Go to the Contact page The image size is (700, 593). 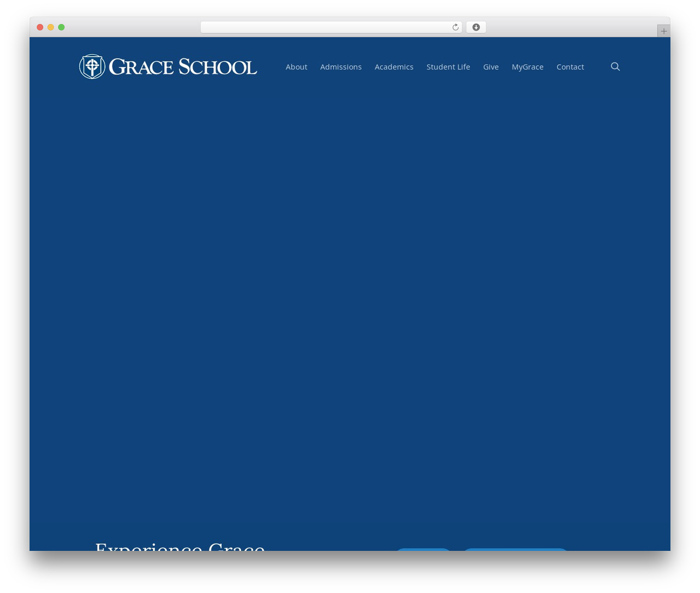570,67
